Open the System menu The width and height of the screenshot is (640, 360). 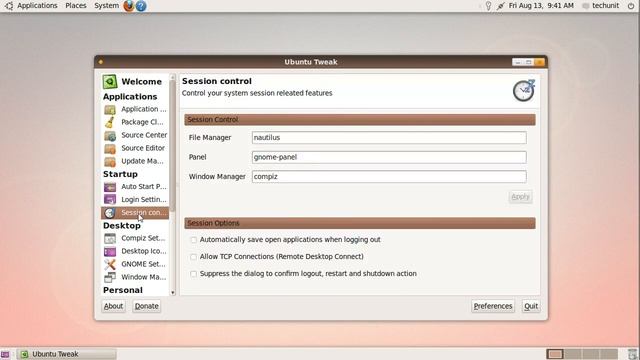[107, 6]
